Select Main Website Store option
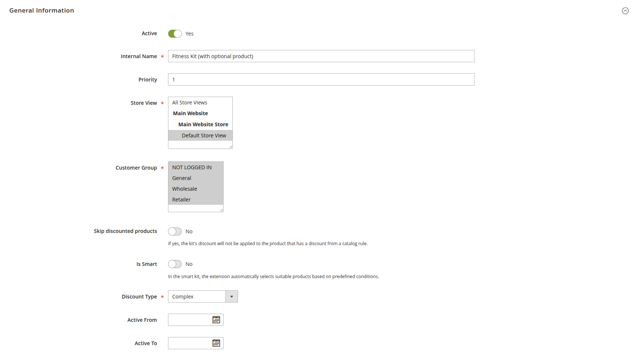Image resolution: width=644 pixels, height=357 pixels. [x=203, y=124]
